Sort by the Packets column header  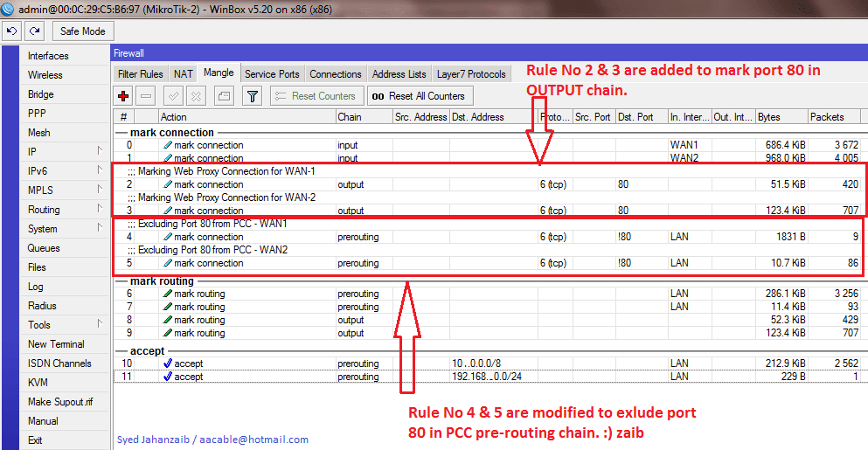pos(834,117)
